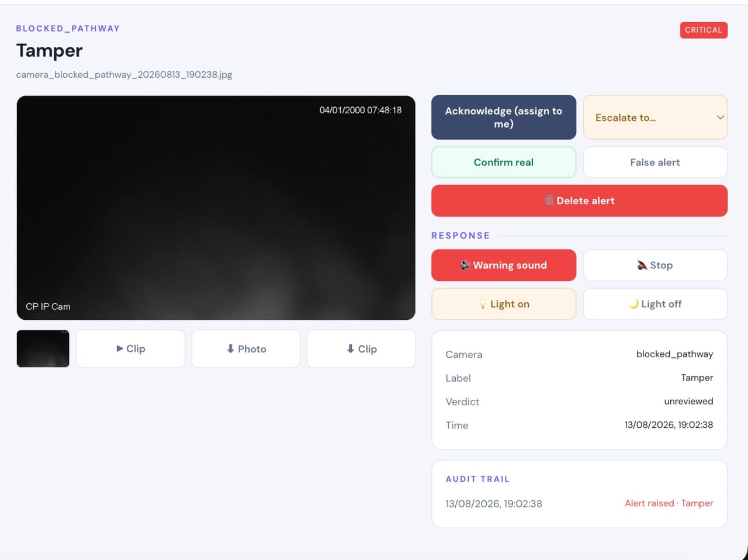
Task: Click the BLOCKED_PATHWAY header label
Action: coord(68,29)
